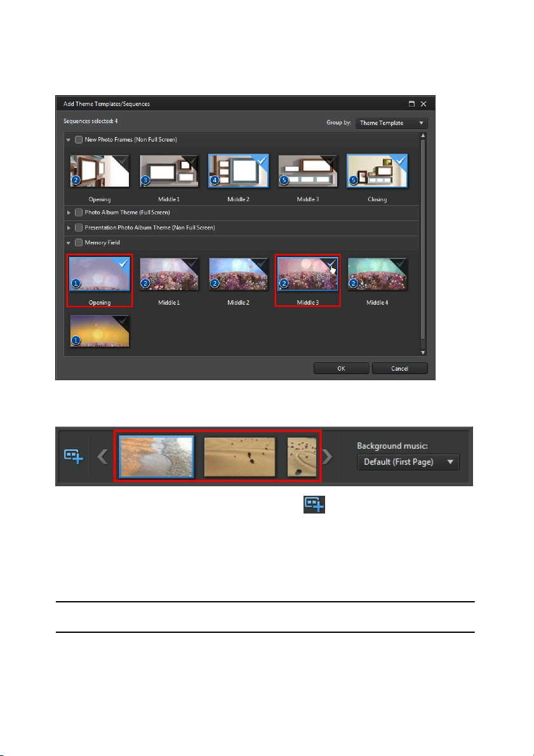Tick the New Photo Frames group checkbox
This screenshot has width=534, height=756.
[79, 140]
